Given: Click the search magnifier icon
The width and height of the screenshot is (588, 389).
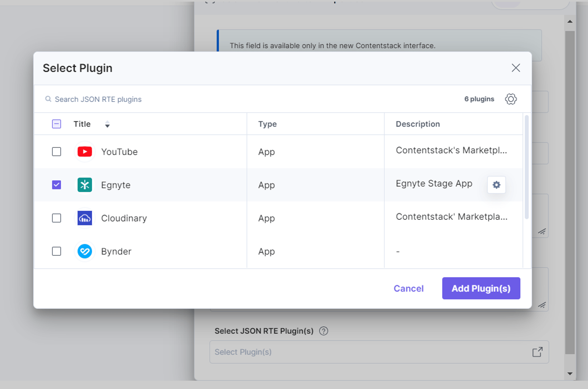Looking at the screenshot, I should (x=48, y=99).
